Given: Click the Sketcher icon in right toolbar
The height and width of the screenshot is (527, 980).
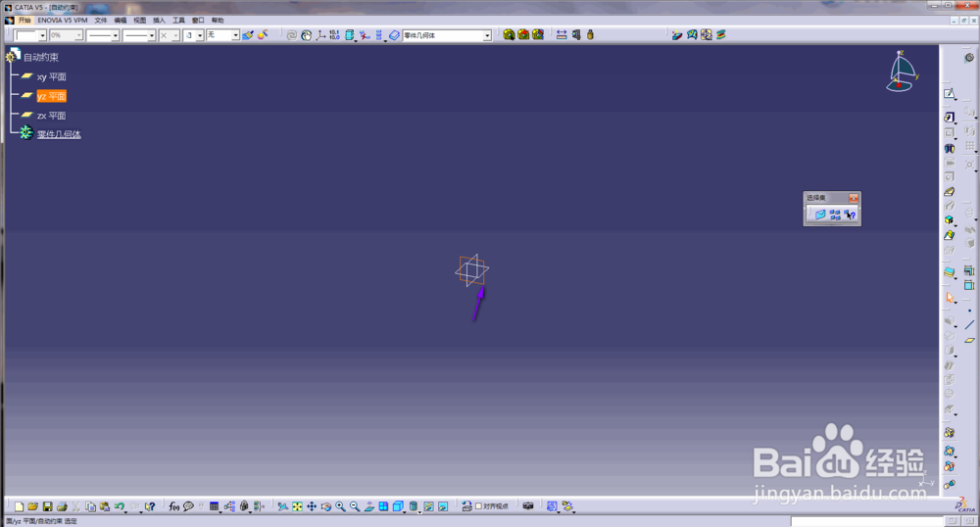Looking at the screenshot, I should (950, 94).
